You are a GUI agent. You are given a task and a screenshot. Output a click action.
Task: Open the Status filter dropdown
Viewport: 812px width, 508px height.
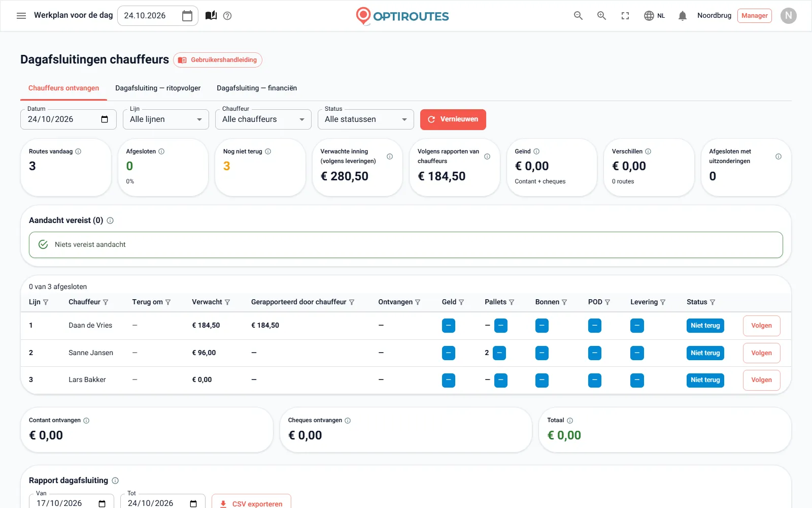[x=366, y=119]
